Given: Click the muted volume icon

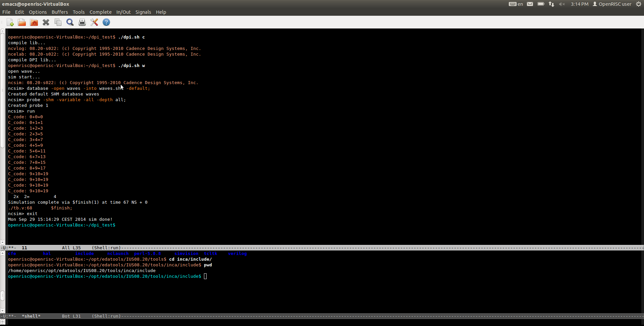Looking at the screenshot, I should (562, 4).
